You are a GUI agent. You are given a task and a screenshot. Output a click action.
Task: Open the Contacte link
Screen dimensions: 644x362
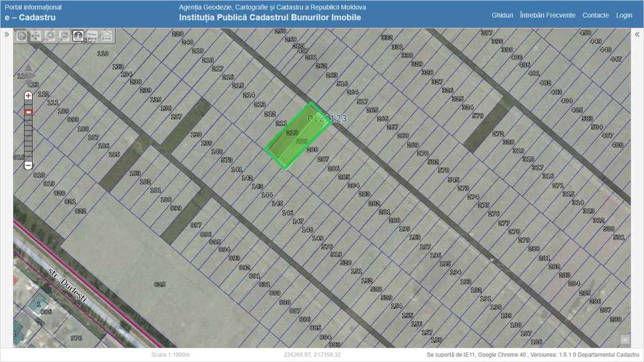596,15
